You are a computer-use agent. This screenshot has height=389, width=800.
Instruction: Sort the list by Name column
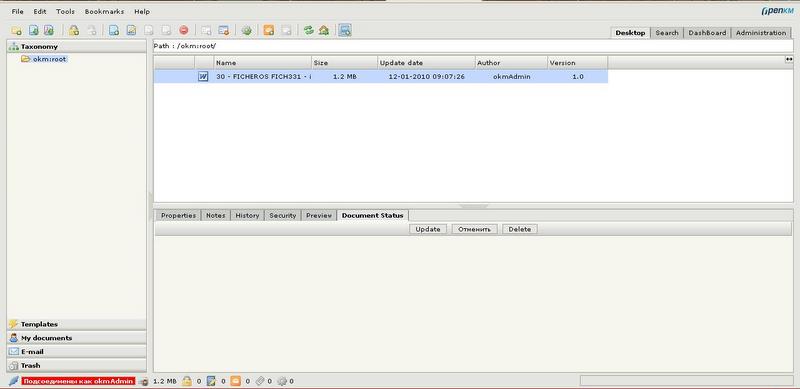coord(263,63)
